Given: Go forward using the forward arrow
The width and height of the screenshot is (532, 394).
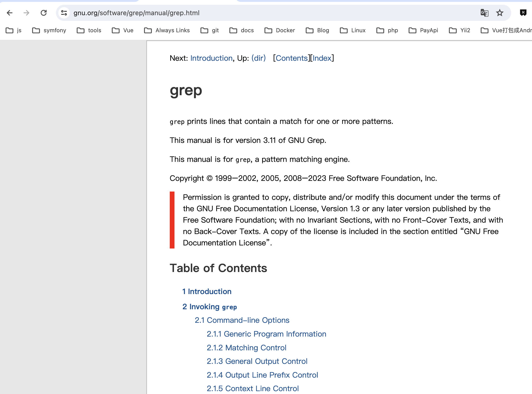Looking at the screenshot, I should pyautogui.click(x=27, y=13).
